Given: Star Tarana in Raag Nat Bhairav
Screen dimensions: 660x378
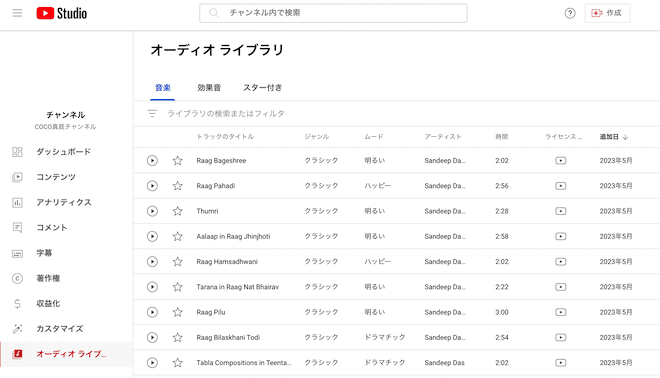Looking at the screenshot, I should point(178,287).
